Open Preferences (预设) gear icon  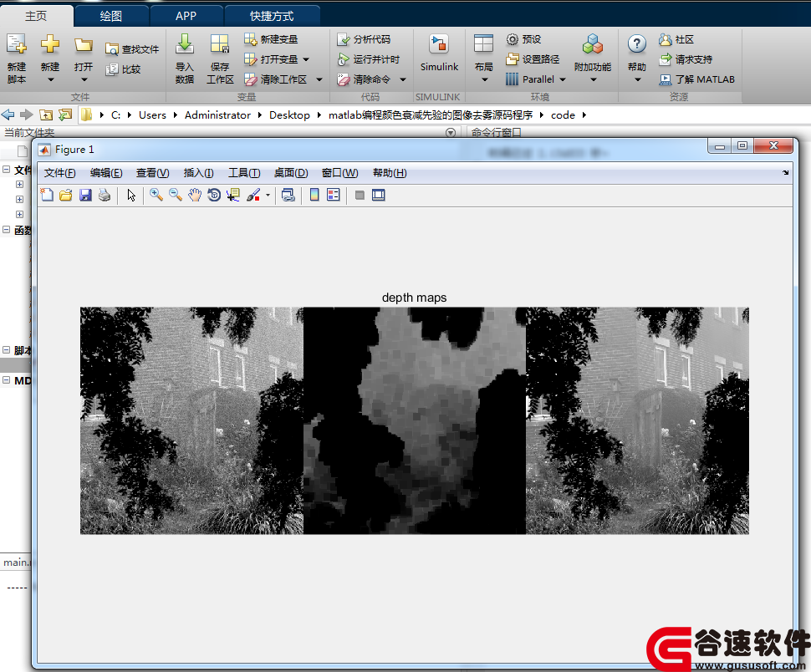(512, 39)
